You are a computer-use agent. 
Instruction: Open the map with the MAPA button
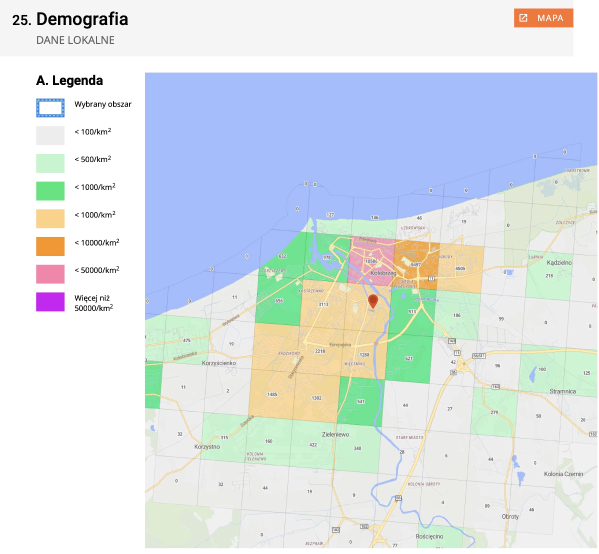(x=543, y=18)
